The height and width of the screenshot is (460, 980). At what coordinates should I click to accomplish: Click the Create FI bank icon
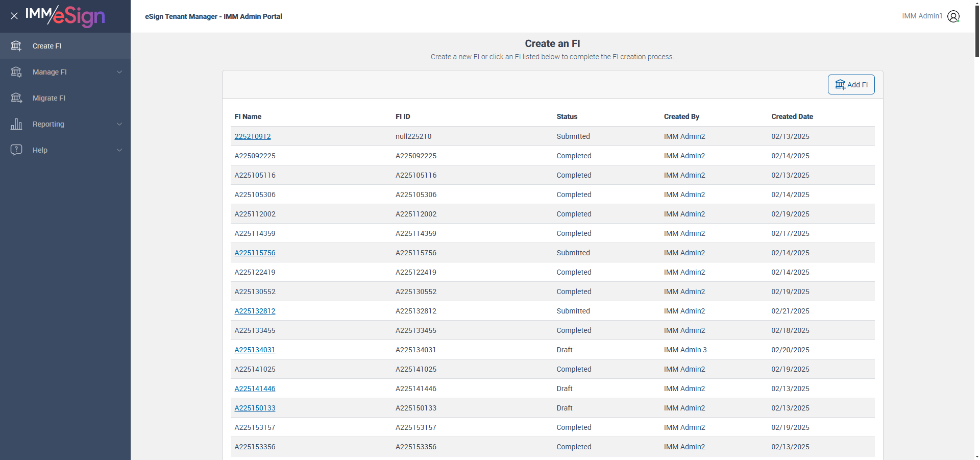16,46
